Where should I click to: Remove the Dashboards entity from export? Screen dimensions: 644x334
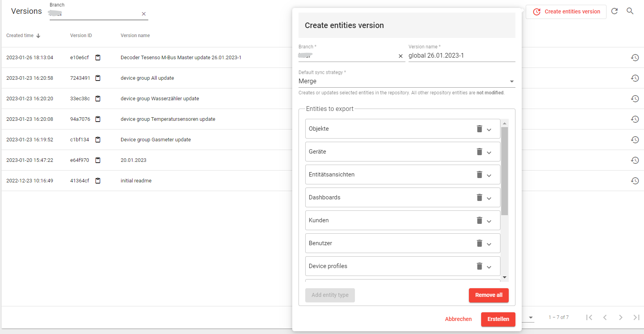479,197
